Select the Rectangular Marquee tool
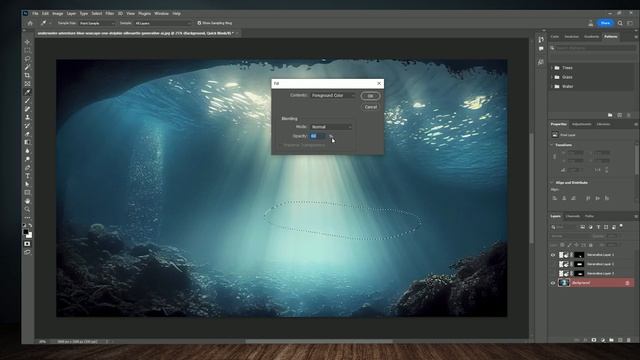The image size is (640, 360). [27, 50]
